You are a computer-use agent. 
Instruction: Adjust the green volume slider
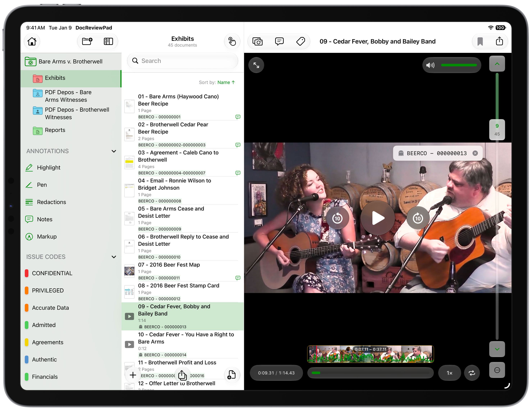(459, 65)
